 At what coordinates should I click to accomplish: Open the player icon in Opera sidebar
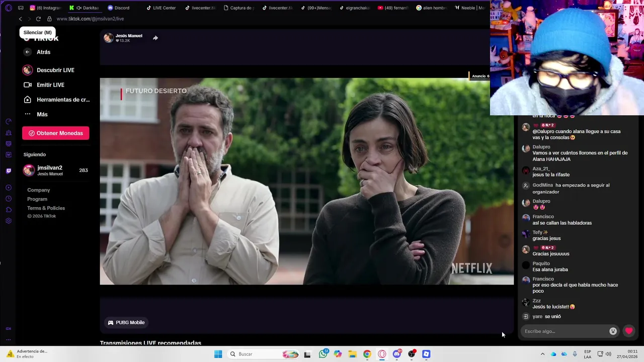point(9,188)
